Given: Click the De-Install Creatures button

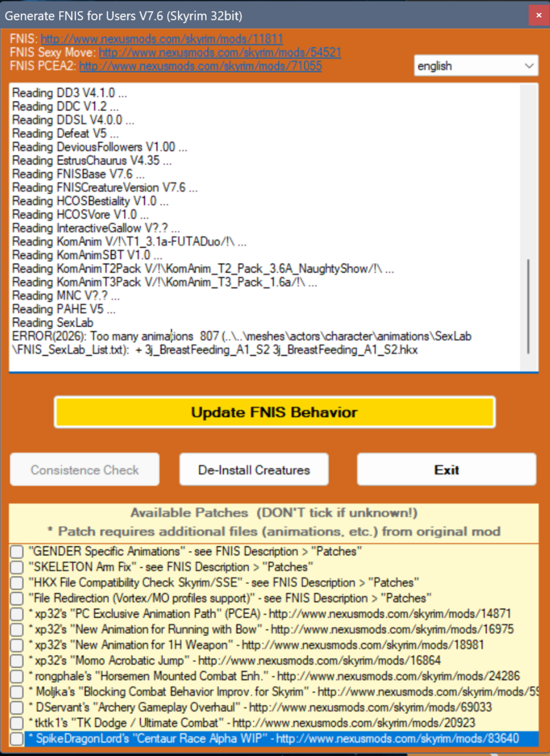Looking at the screenshot, I should pos(254,470).
